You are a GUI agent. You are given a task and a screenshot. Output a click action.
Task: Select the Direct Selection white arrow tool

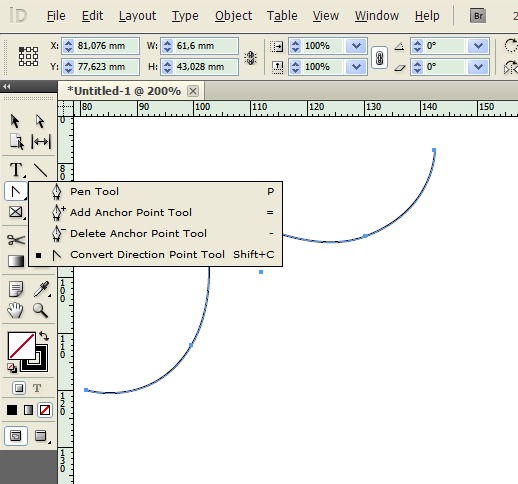pyautogui.click(x=40, y=121)
